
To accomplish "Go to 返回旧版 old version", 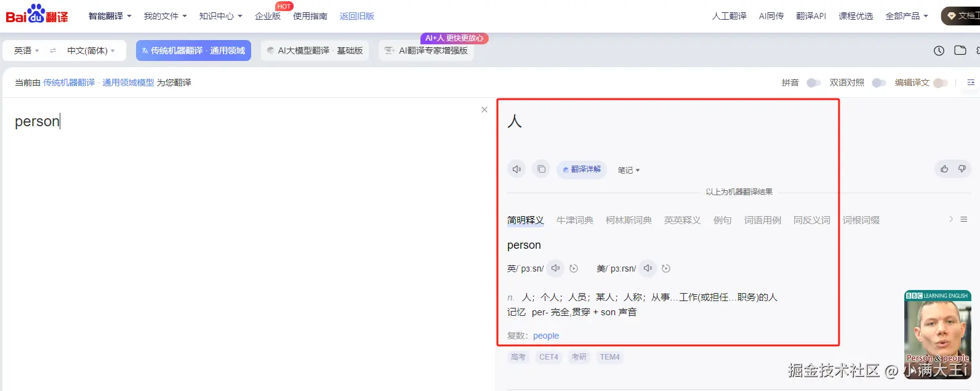I will 357,16.
